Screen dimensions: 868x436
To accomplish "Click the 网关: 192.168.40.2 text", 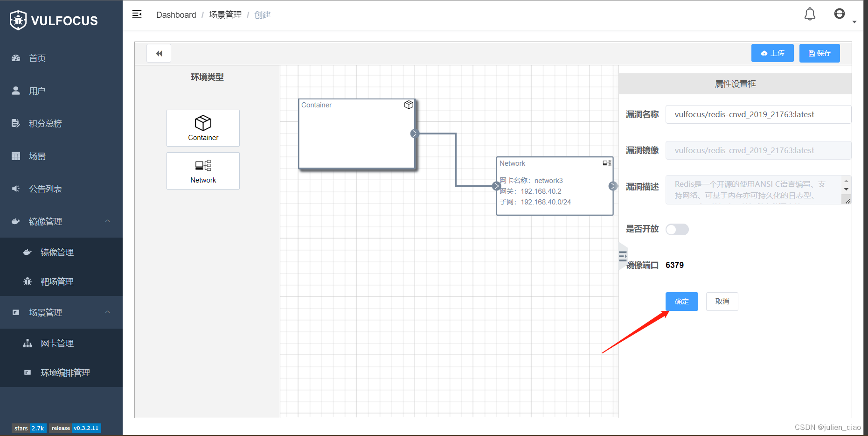I will click(530, 191).
